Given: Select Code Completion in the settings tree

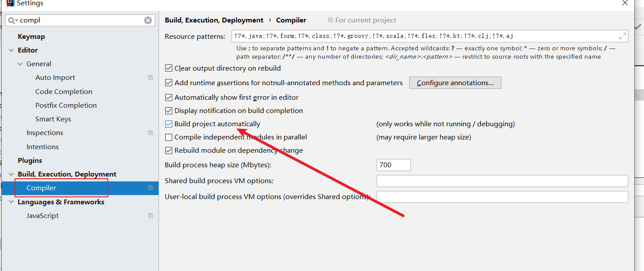Looking at the screenshot, I should pos(64,92).
